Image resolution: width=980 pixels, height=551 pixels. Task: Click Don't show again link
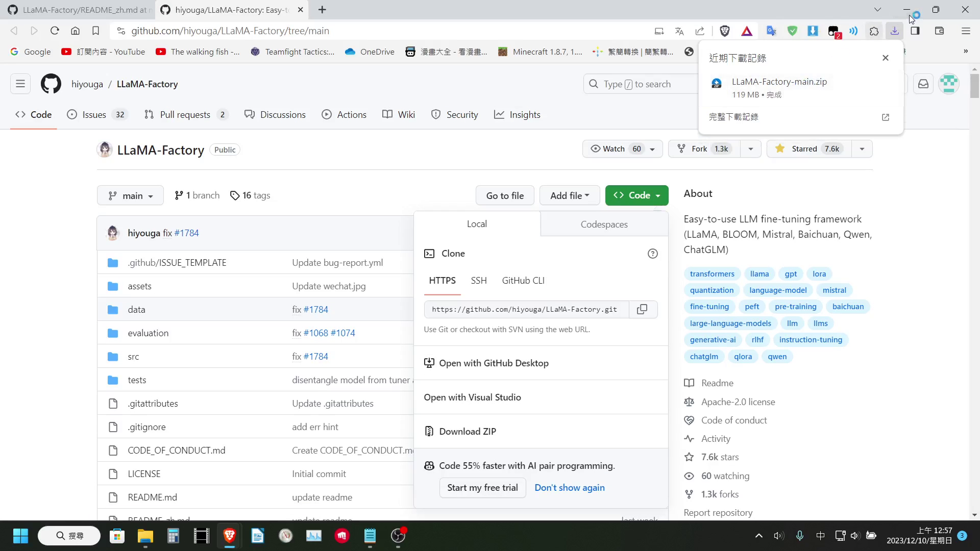[570, 488]
